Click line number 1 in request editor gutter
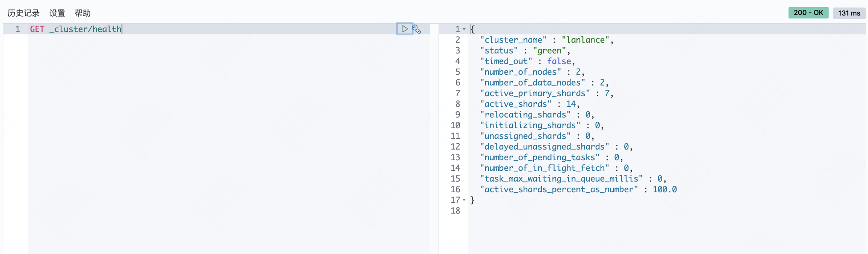 (17, 29)
